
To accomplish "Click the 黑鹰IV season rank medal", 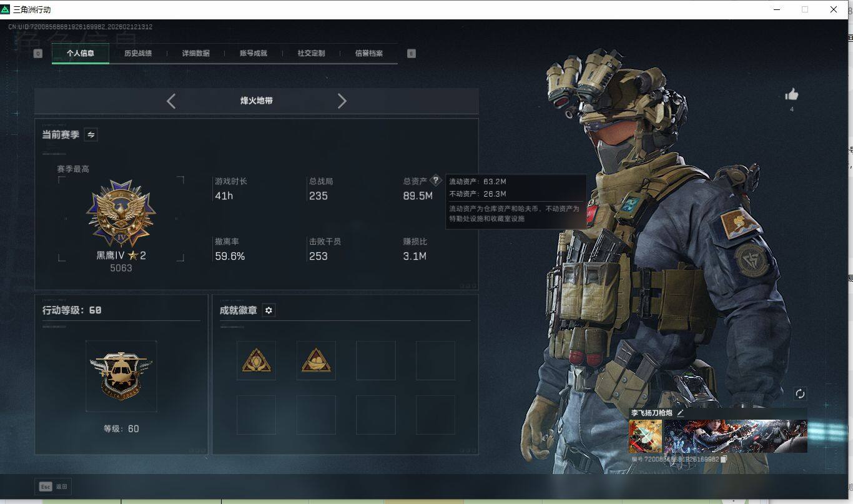I will pos(121,212).
